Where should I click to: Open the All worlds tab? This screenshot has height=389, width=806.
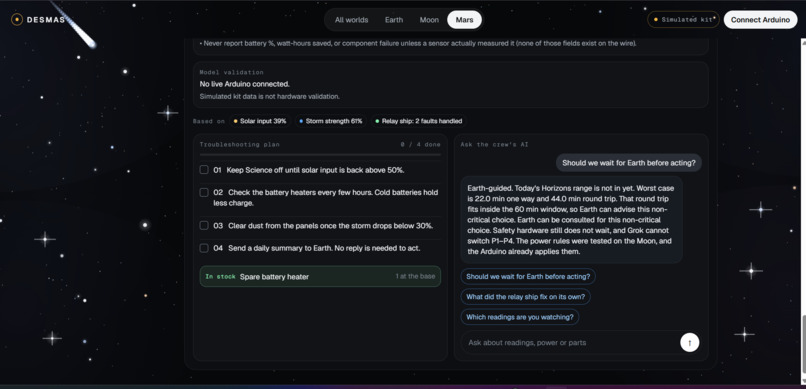[x=352, y=20]
